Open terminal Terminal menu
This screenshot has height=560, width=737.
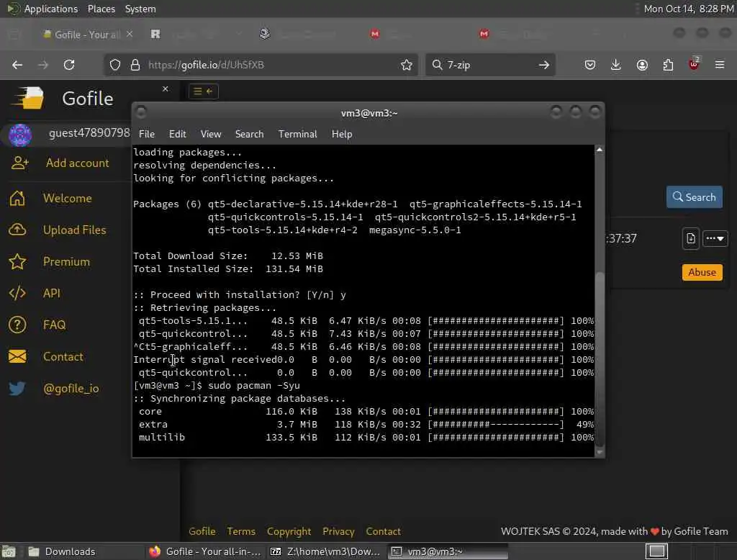297,134
